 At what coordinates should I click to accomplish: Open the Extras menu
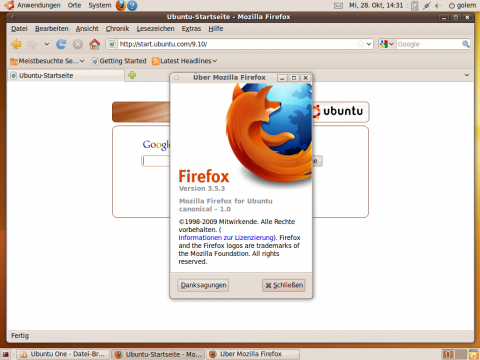coord(191,29)
